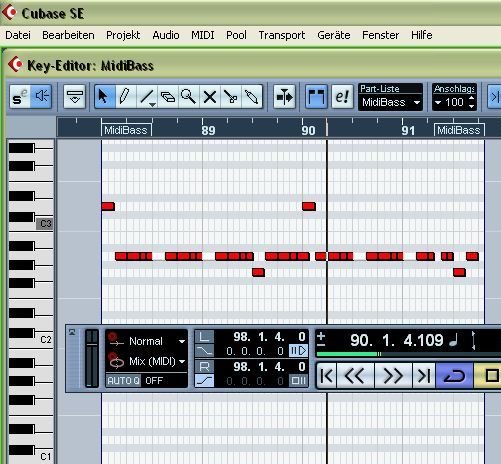Click the position display 90. 1. 4.109

pyautogui.click(x=397, y=340)
